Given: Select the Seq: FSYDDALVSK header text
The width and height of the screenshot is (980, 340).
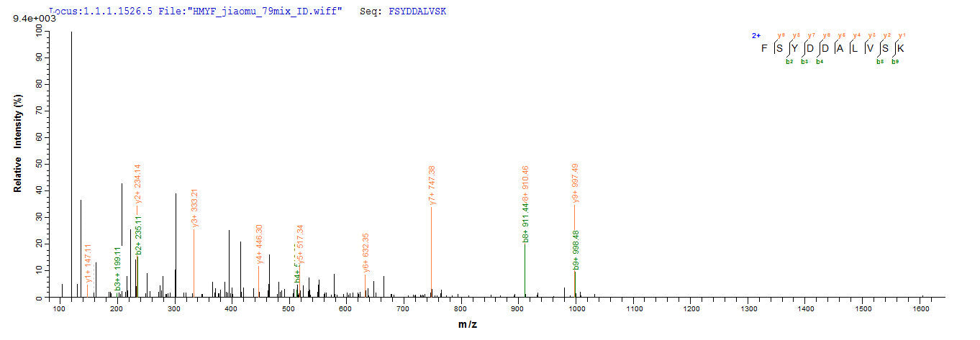Looking at the screenshot, I should [403, 12].
